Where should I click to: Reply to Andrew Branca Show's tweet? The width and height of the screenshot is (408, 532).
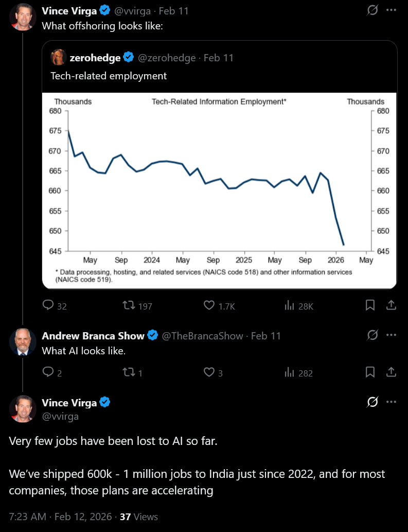(48, 372)
